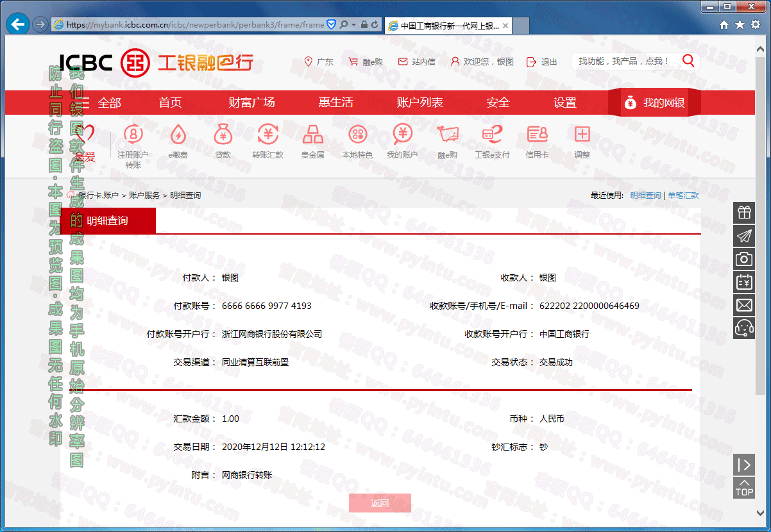Close the 中国工商银行新一代网上银行 tab
This screenshot has height=532, width=771.
click(x=505, y=26)
